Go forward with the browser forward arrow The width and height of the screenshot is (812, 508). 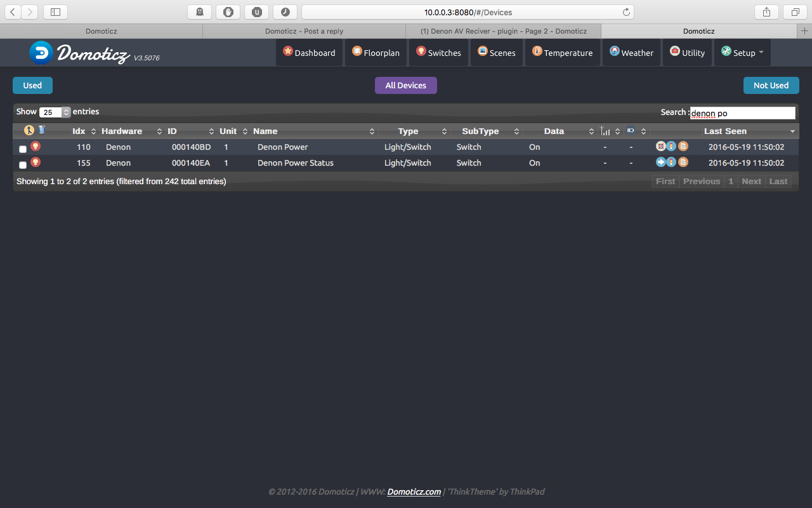pos(30,11)
